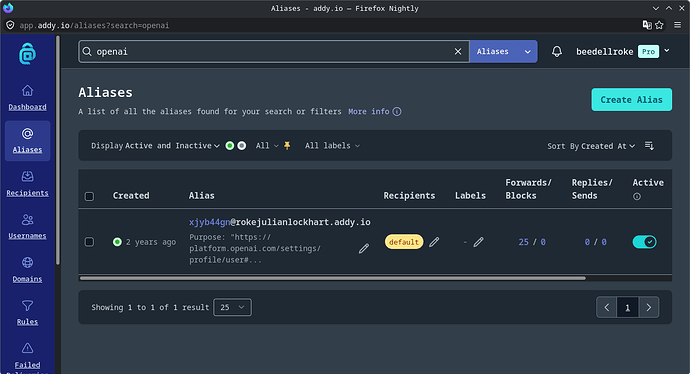Go to Recipients in sidebar
Viewport: 690px width, 374px height.
click(27, 184)
